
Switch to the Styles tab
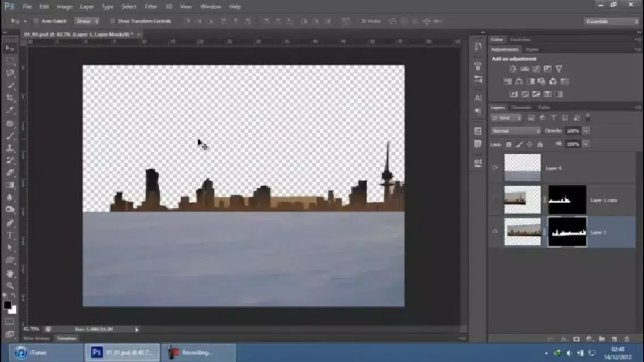(532, 50)
